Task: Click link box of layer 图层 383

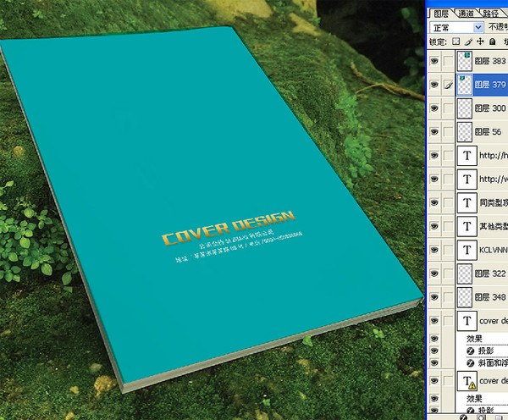Action: click(449, 61)
